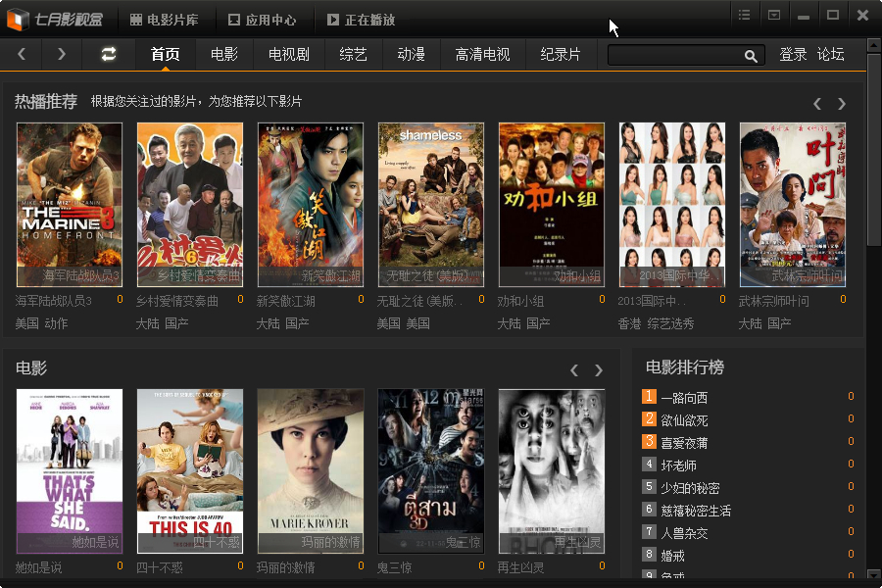Image resolution: width=882 pixels, height=588 pixels.
Task: Click the vertical scrollbar thumb
Action: (x=873, y=149)
